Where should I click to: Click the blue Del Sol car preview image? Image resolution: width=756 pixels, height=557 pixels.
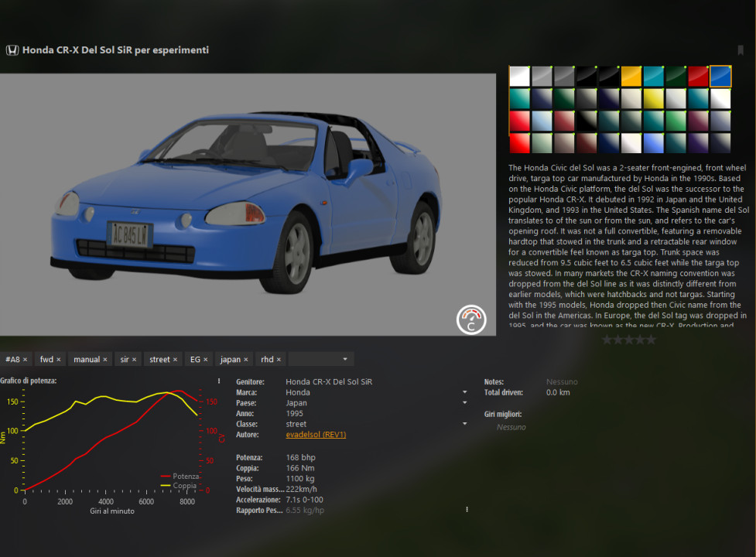(x=248, y=204)
